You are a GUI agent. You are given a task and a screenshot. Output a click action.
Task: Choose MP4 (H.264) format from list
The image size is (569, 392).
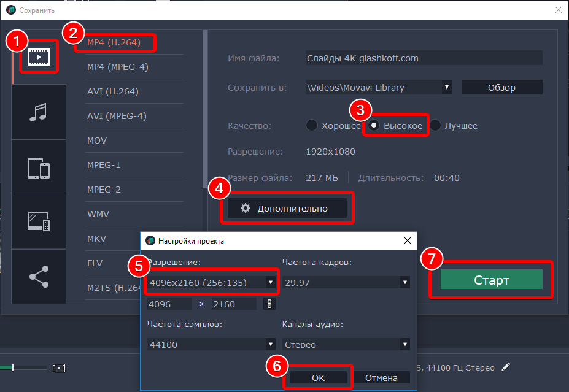[114, 42]
